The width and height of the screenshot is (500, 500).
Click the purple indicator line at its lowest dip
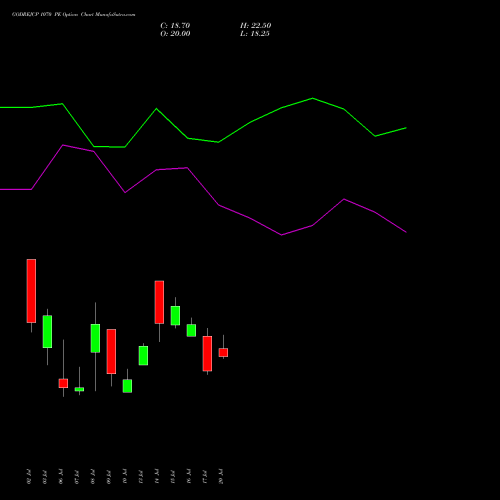[x=282, y=235]
